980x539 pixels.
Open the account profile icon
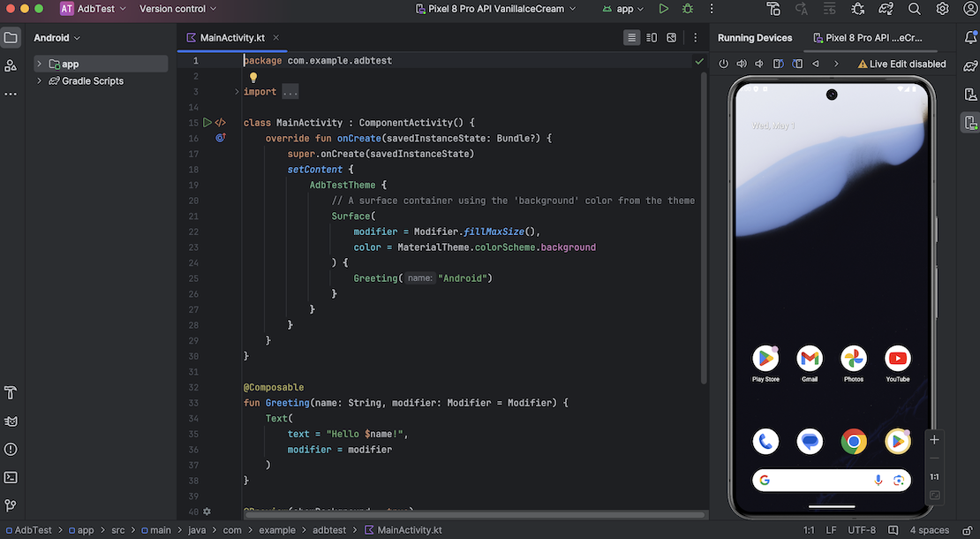coord(970,9)
